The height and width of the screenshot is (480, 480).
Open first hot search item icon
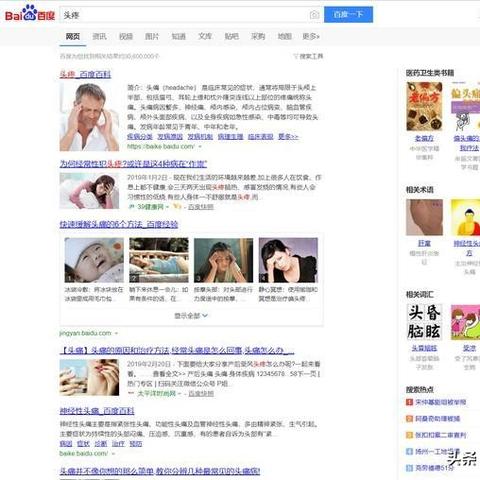click(x=409, y=402)
